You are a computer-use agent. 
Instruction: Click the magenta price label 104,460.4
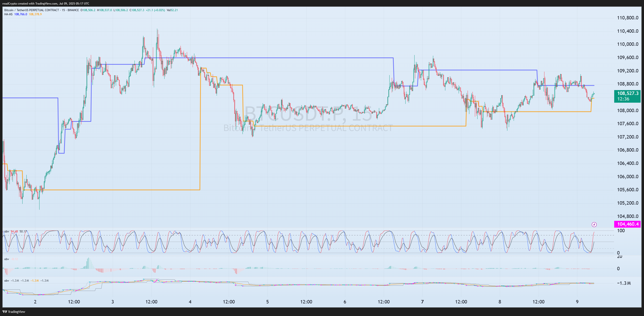click(627, 224)
